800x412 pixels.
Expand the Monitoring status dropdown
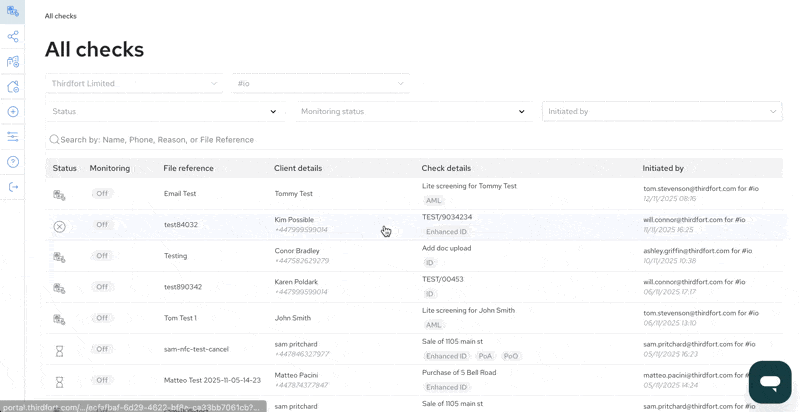click(x=414, y=111)
